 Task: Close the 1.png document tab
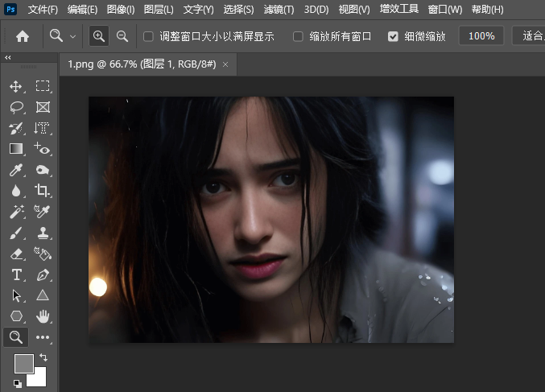click(225, 64)
